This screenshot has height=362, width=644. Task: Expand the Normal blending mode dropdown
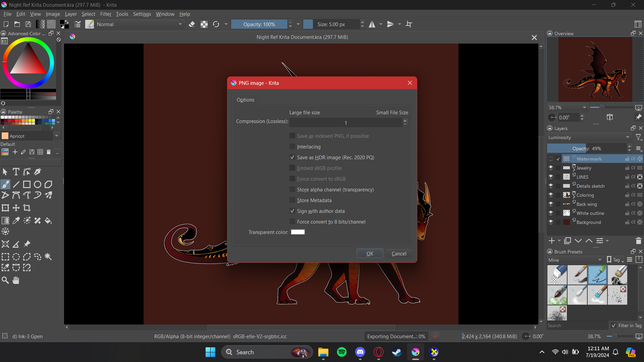[139, 24]
